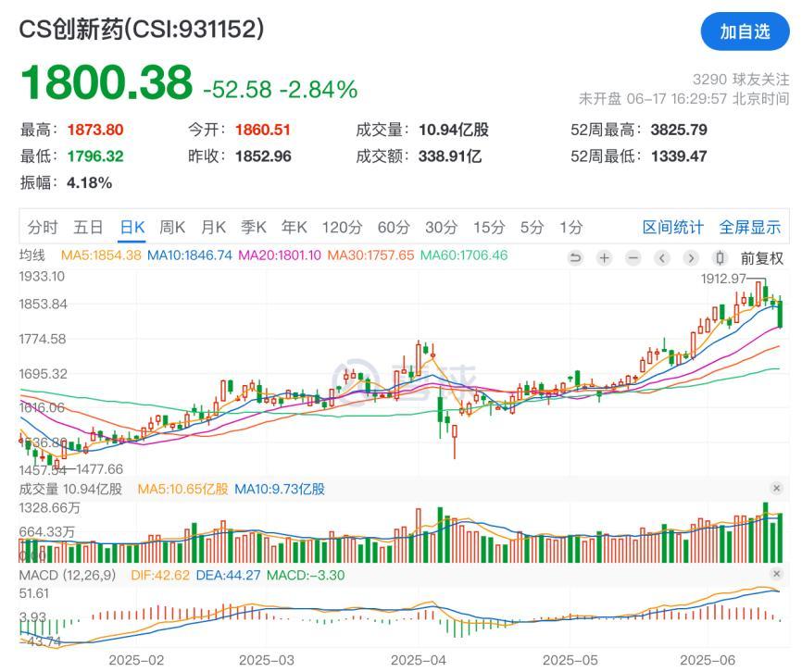The width and height of the screenshot is (802, 672).
Task: Click 全屏显示 fullscreen link
Action: click(x=750, y=227)
